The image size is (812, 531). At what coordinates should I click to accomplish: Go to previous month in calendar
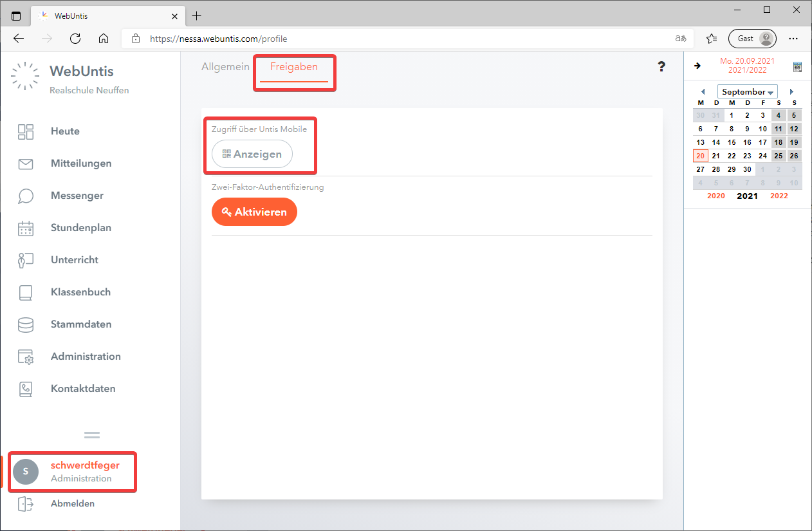point(703,92)
